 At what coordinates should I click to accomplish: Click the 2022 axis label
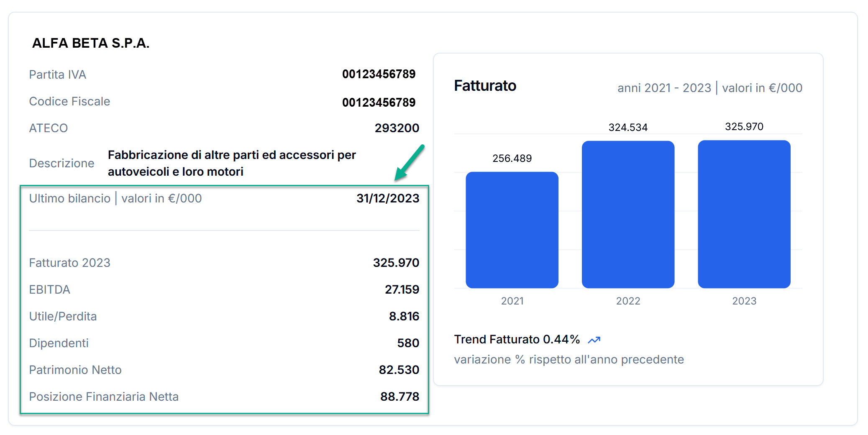pyautogui.click(x=628, y=301)
